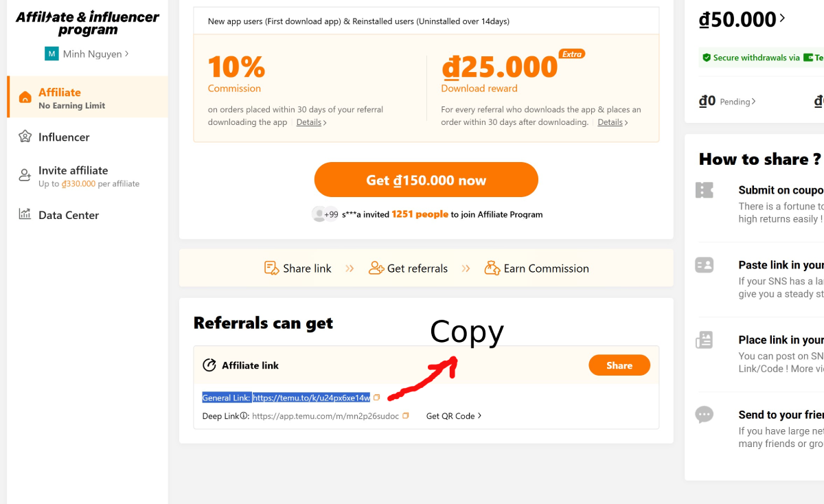The image size is (824, 504).
Task: Open Data Center using the chart icon
Action: point(24,215)
